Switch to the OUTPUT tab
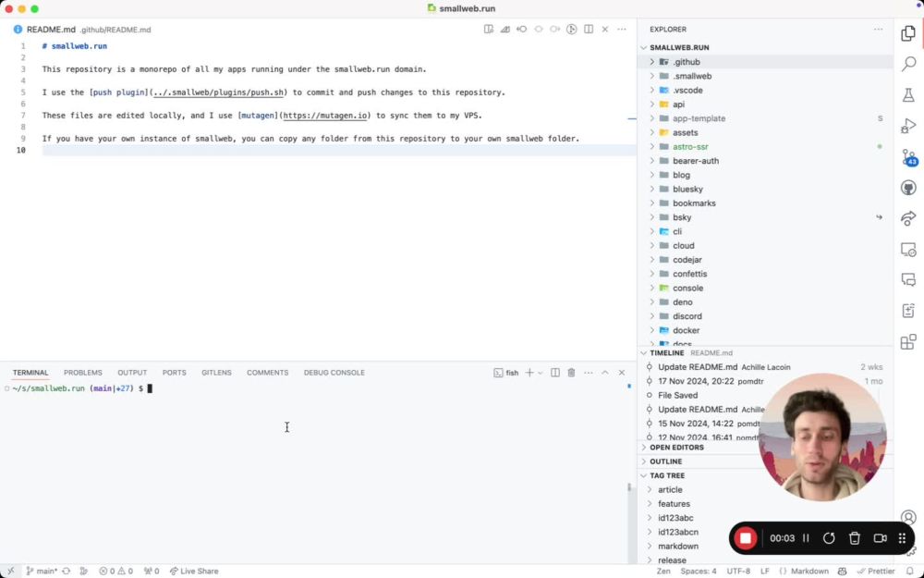This screenshot has height=578, width=924. click(x=132, y=373)
